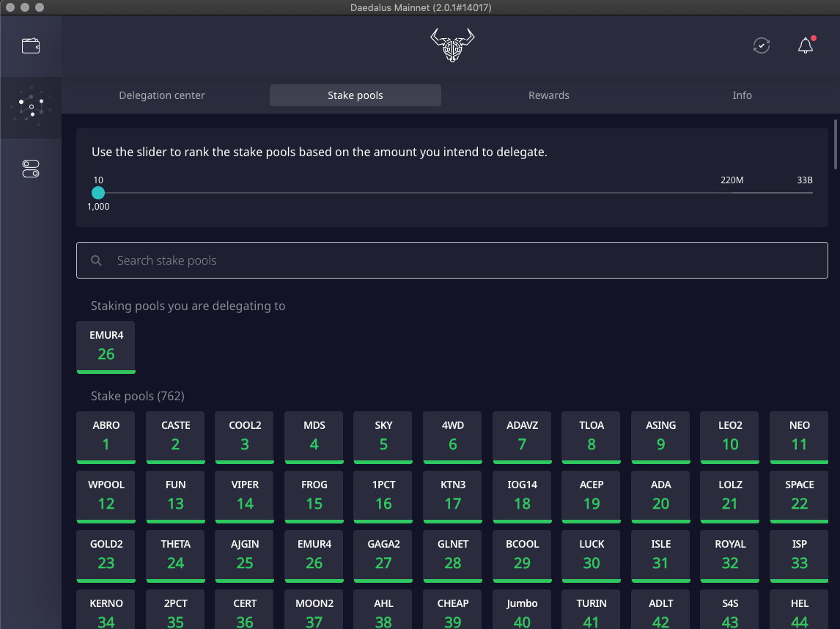Choose the ADA stake pool tile
840x629 pixels.
pyautogui.click(x=660, y=496)
